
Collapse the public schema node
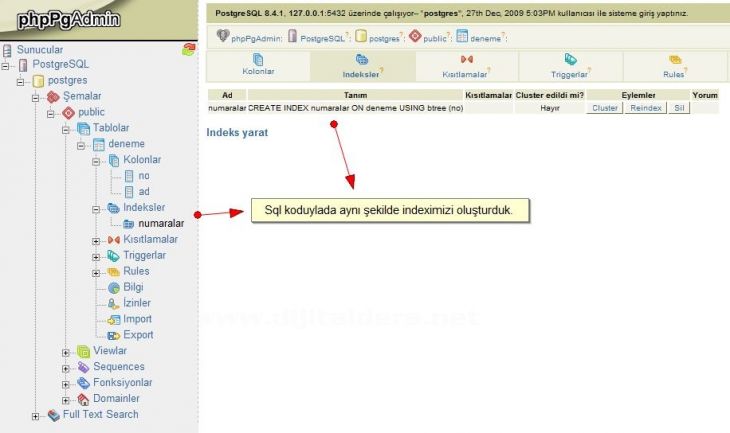click(x=51, y=114)
